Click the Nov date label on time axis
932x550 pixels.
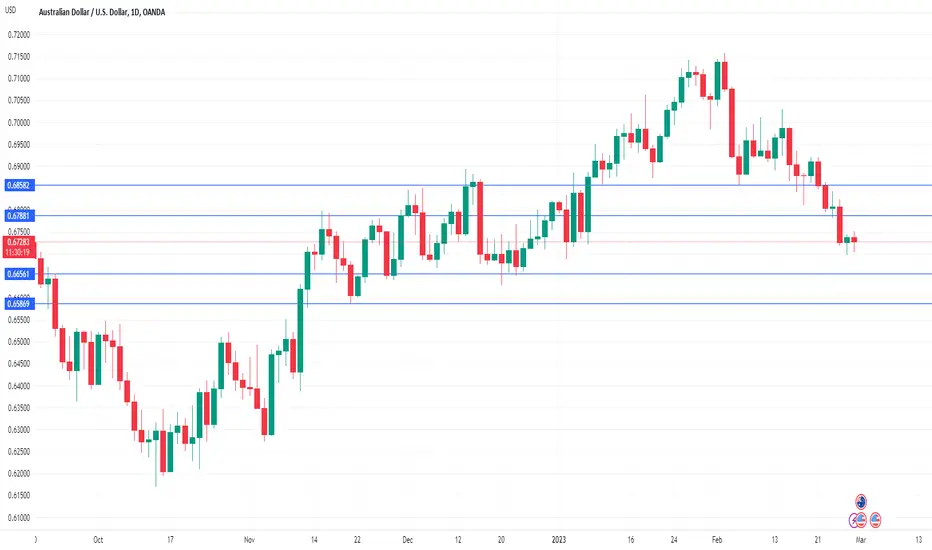250,540
